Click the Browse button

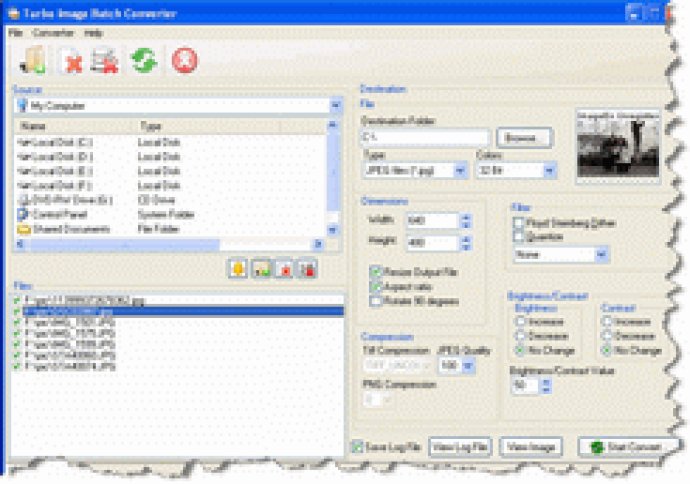[x=524, y=138]
